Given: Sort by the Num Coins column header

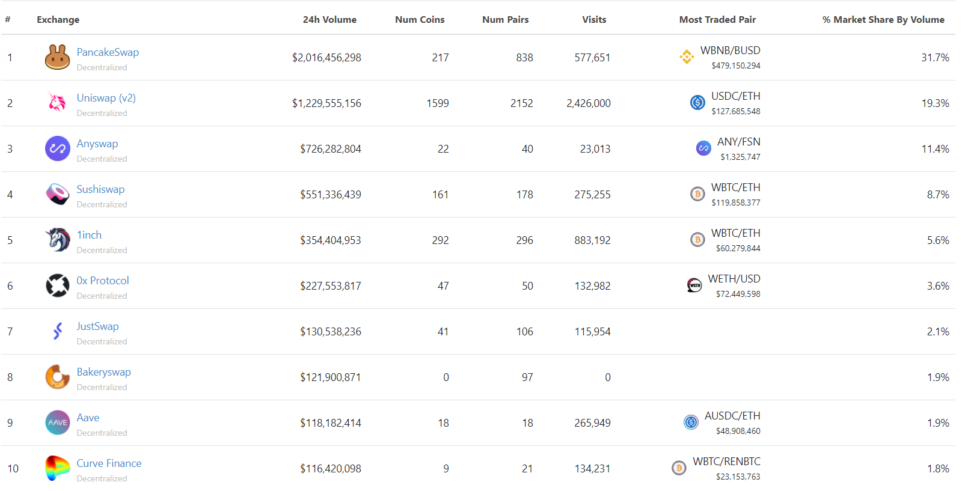Looking at the screenshot, I should click(420, 20).
